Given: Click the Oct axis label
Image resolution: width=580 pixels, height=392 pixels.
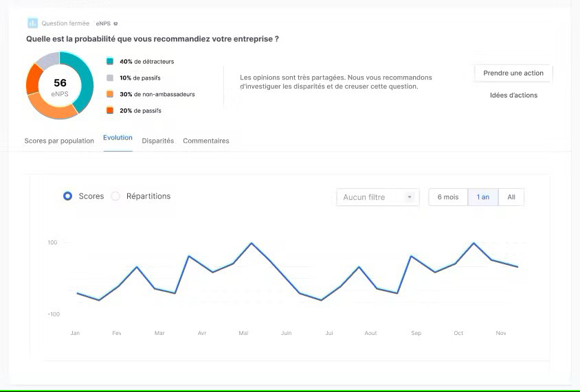Looking at the screenshot, I should pyautogui.click(x=458, y=333).
